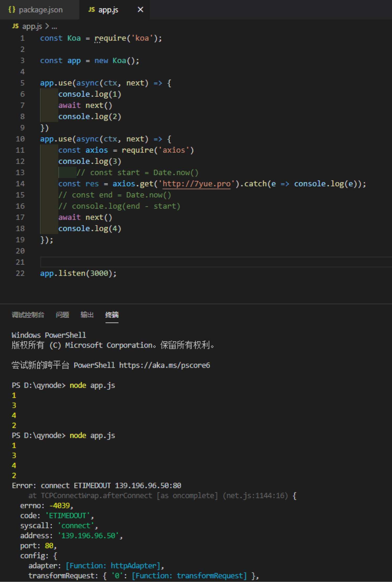Open the https://aka.ms/pscore6 link in terminal

(164, 365)
